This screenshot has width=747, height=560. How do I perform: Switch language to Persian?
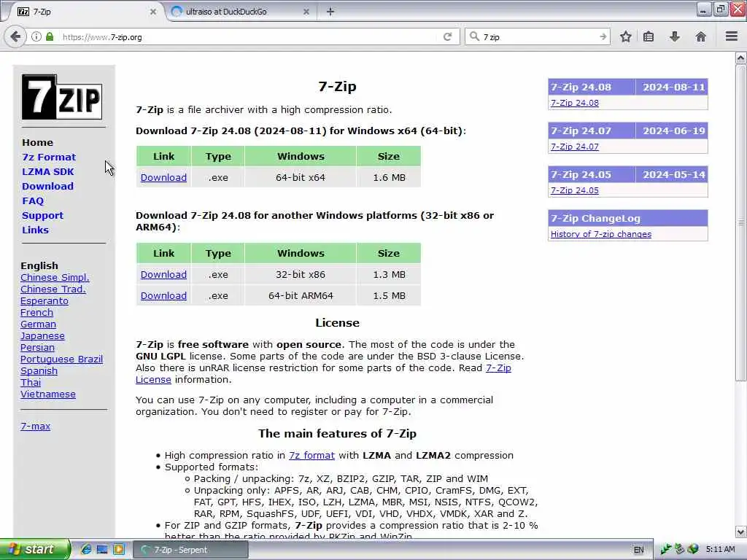(37, 348)
